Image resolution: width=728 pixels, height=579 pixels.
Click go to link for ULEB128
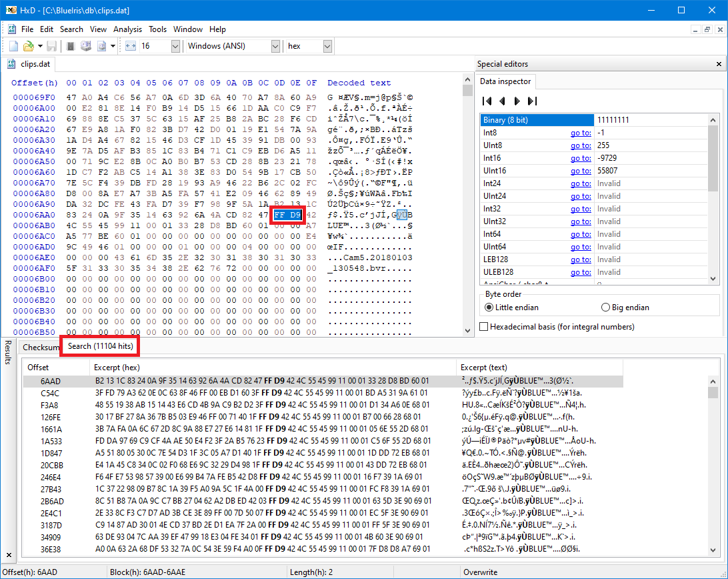[x=581, y=272]
